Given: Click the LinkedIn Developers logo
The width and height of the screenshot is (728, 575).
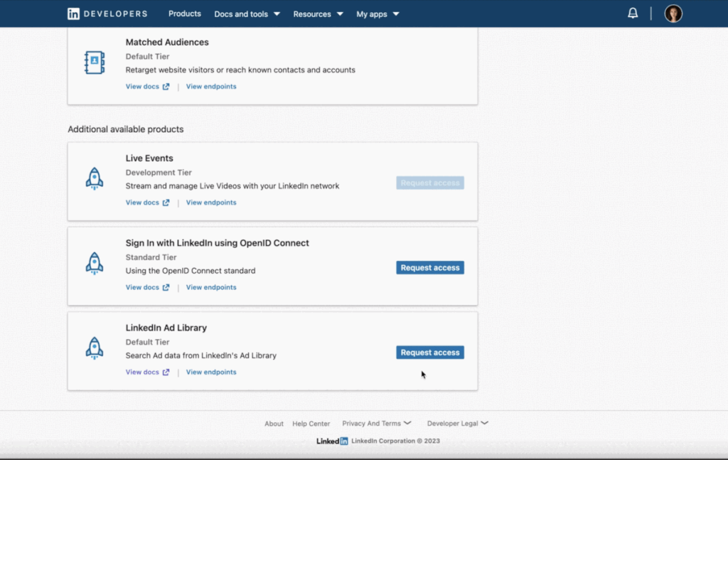Looking at the screenshot, I should point(107,14).
